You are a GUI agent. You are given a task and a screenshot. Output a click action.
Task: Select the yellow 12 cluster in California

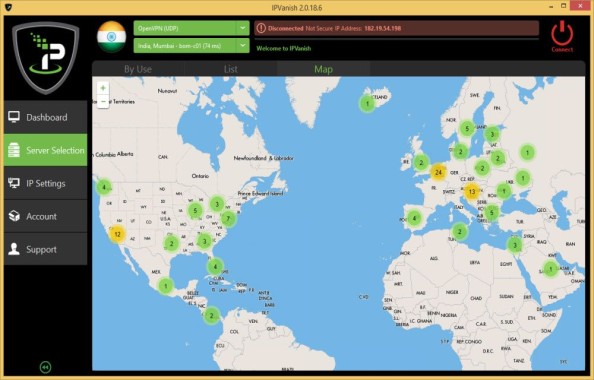[x=117, y=234]
